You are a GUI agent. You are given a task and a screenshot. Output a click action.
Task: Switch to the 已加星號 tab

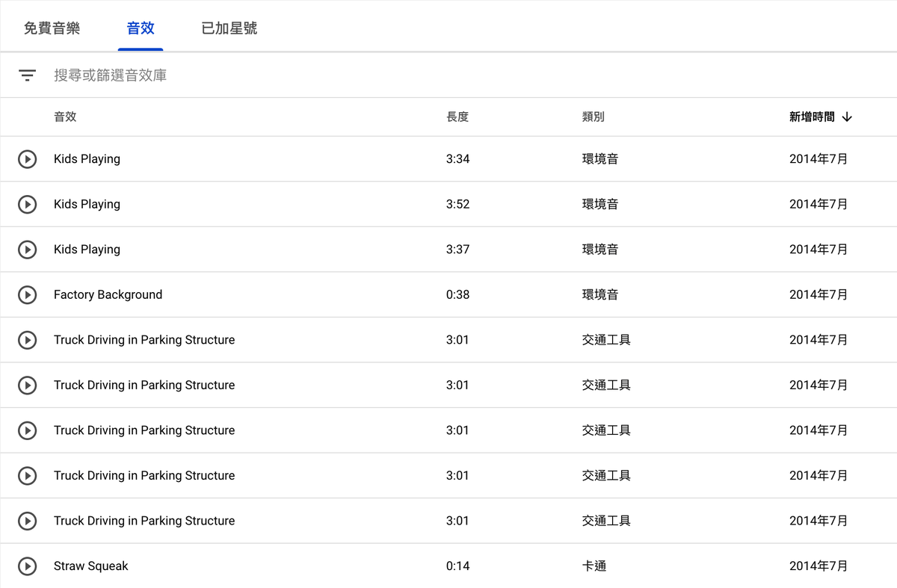tap(229, 28)
